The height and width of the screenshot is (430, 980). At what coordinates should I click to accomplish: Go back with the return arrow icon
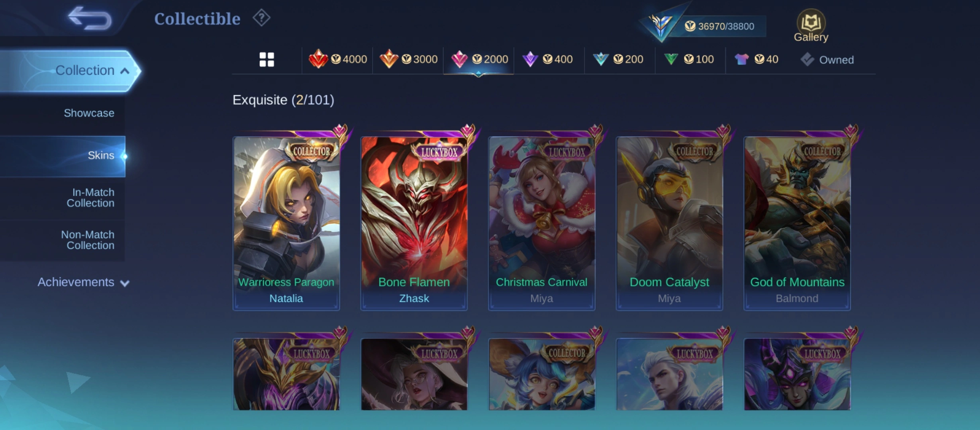90,18
